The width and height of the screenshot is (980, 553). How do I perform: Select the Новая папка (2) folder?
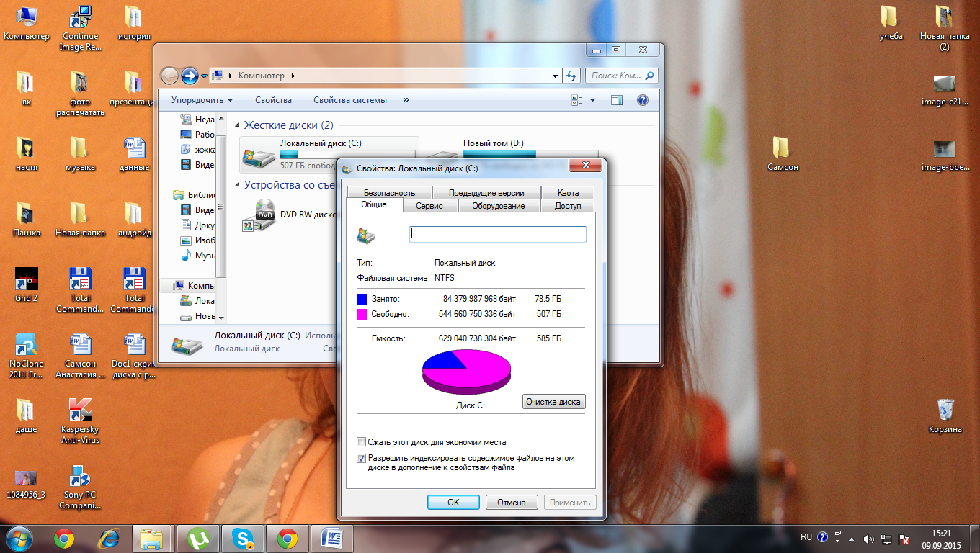pyautogui.click(x=945, y=29)
